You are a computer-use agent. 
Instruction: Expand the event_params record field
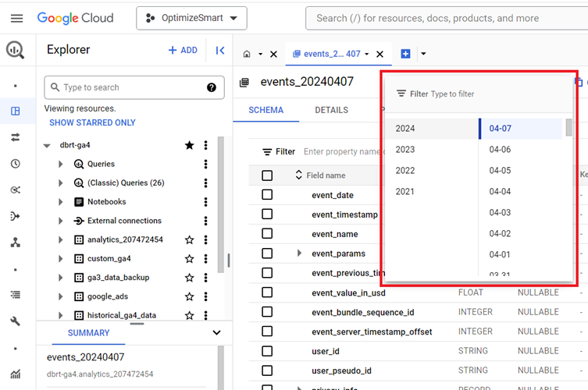click(x=299, y=253)
